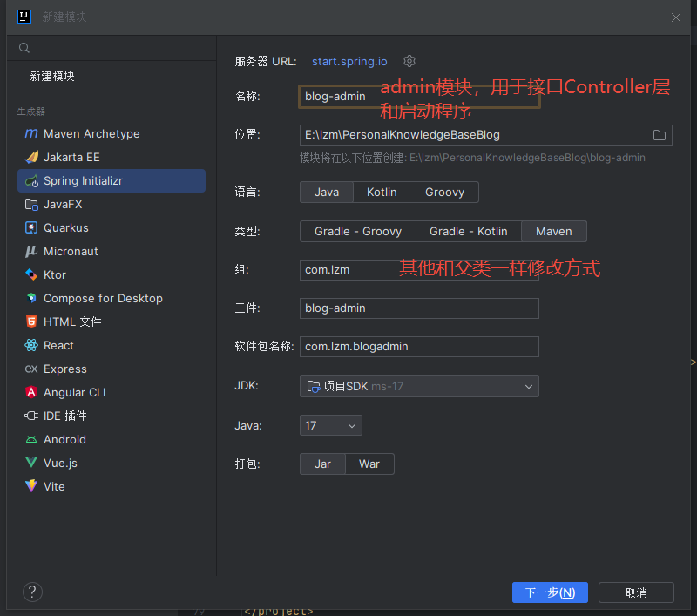Click the 工件 blog-admin artifact field

tap(419, 308)
